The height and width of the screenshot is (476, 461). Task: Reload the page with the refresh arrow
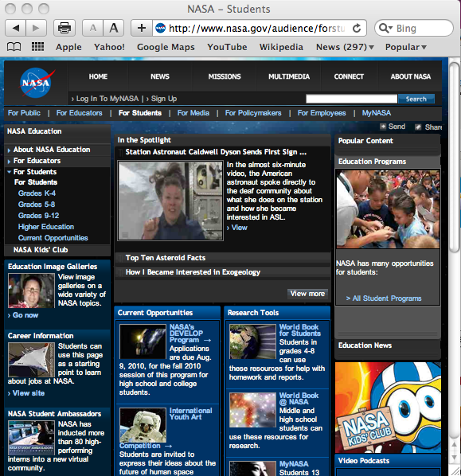point(357,28)
